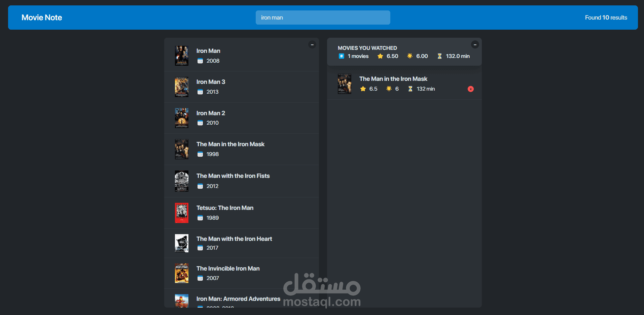
Task: Select 'The Man with the Iron Fists' title
Action: [233, 176]
